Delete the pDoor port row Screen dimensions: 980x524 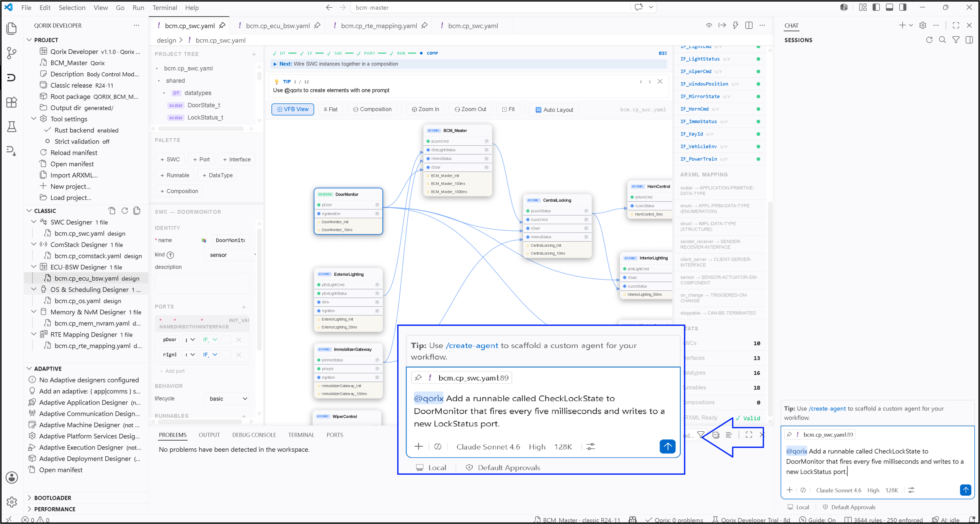pyautogui.click(x=238, y=340)
